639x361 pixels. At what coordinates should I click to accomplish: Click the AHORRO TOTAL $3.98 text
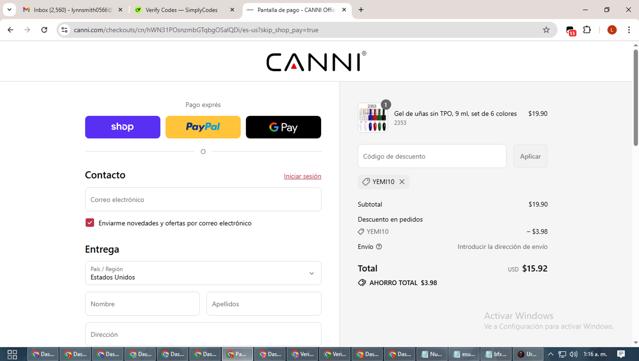coord(403,282)
